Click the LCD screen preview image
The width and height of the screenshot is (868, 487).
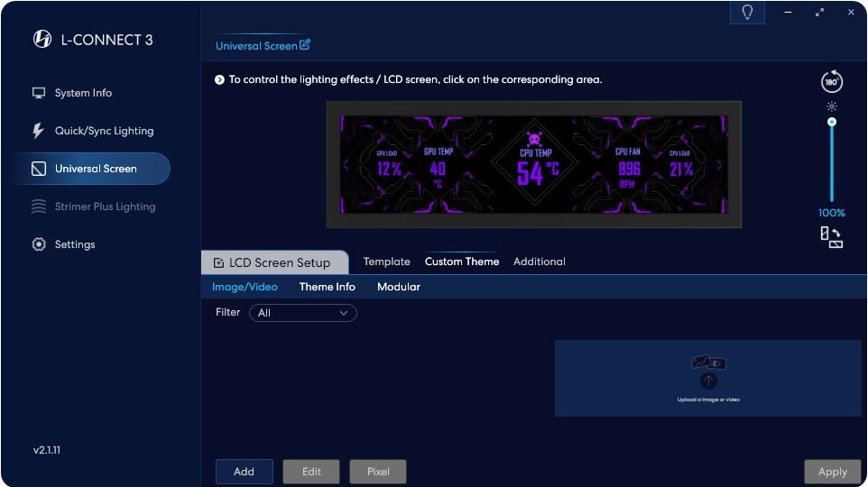click(534, 164)
